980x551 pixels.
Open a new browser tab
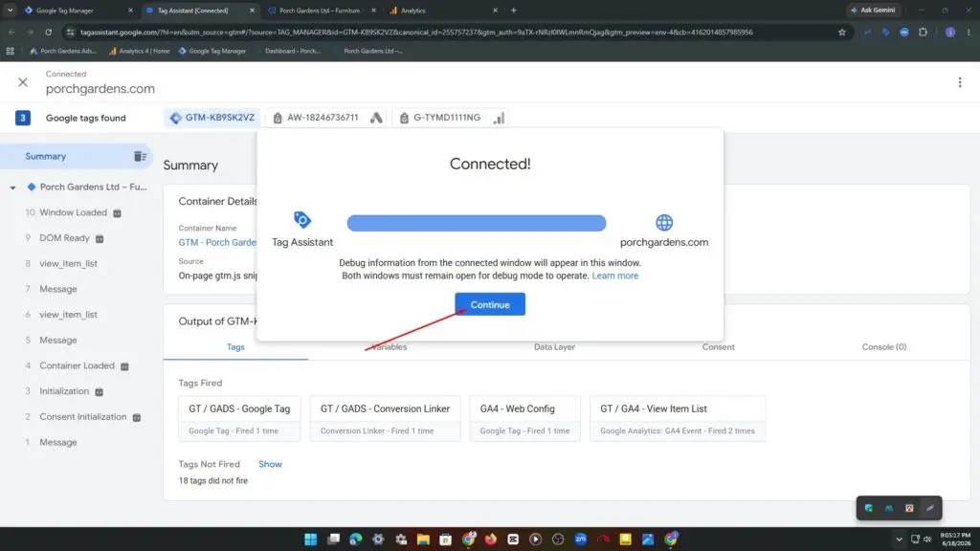(514, 10)
